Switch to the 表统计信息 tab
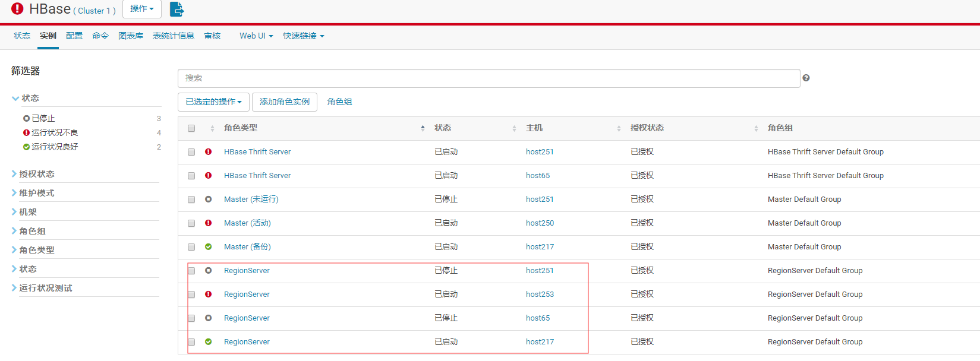 (174, 36)
